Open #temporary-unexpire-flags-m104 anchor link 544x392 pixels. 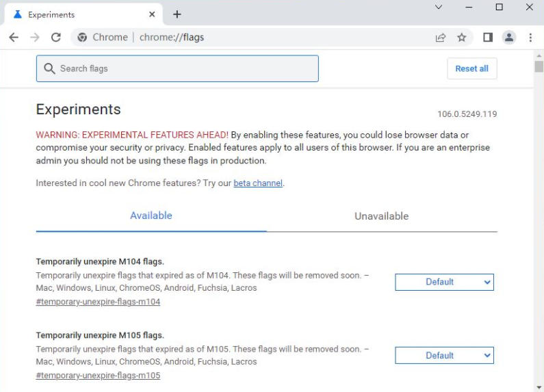[98, 302]
